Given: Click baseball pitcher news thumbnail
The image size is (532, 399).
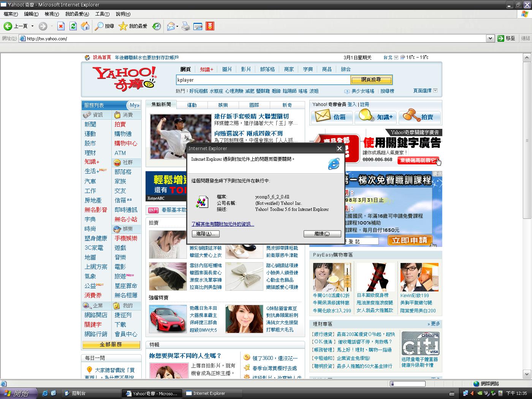Looking at the screenshot, I should pos(180,136).
